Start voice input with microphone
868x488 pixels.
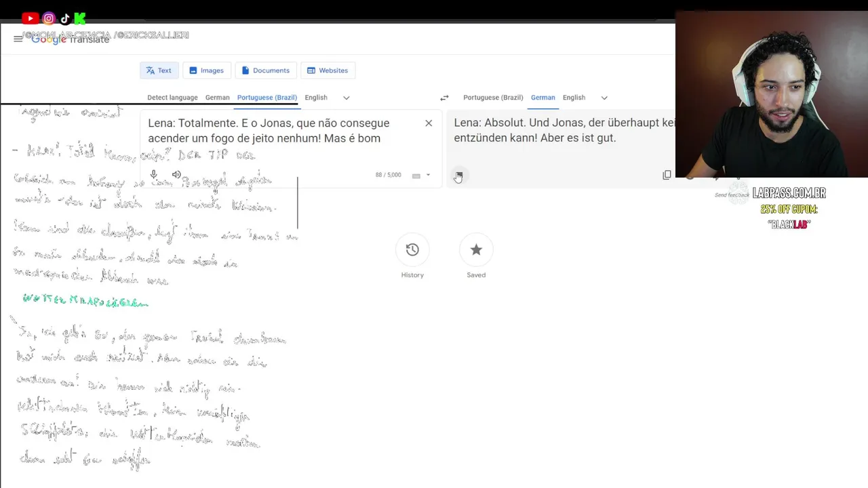click(x=154, y=175)
